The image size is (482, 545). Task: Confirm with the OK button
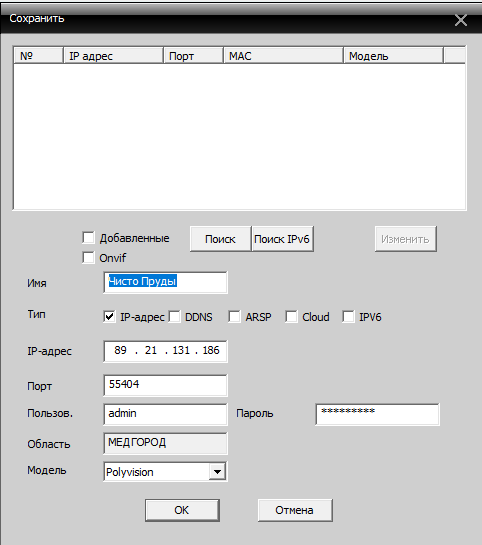point(182,510)
